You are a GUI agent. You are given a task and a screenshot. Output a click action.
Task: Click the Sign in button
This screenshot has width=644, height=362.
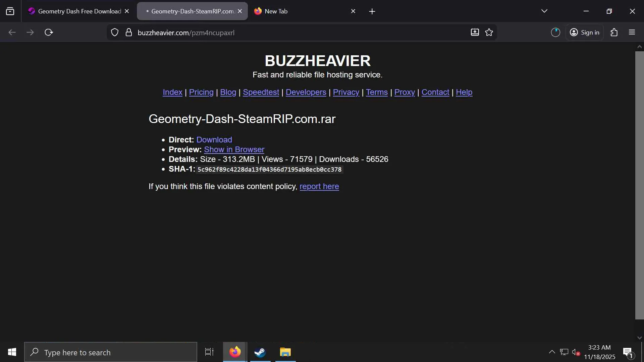tap(585, 33)
